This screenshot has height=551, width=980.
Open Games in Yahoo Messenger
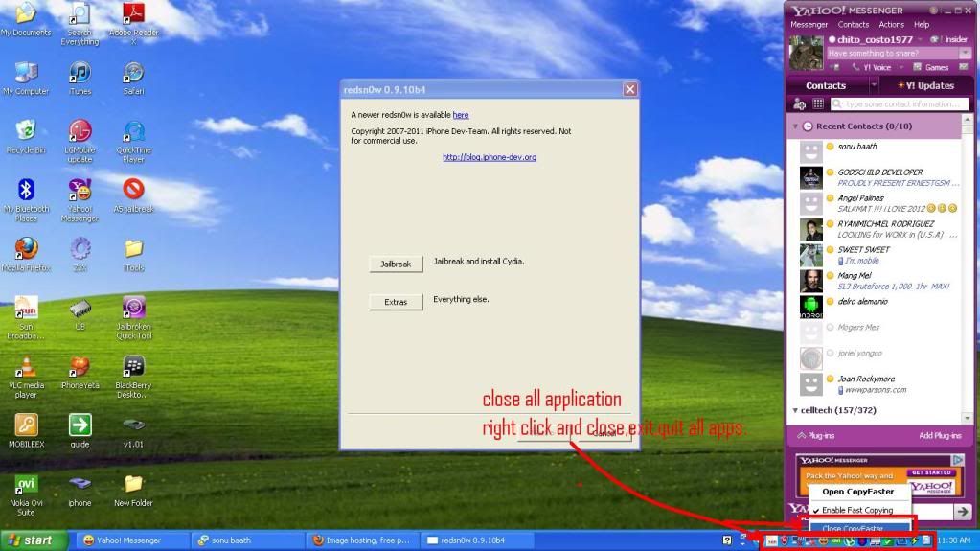(x=930, y=67)
